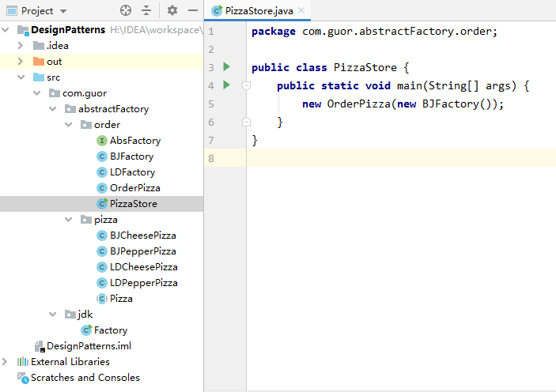Image resolution: width=556 pixels, height=392 pixels.
Task: Select the AbsFactory interface icon
Action: pyautogui.click(x=102, y=141)
